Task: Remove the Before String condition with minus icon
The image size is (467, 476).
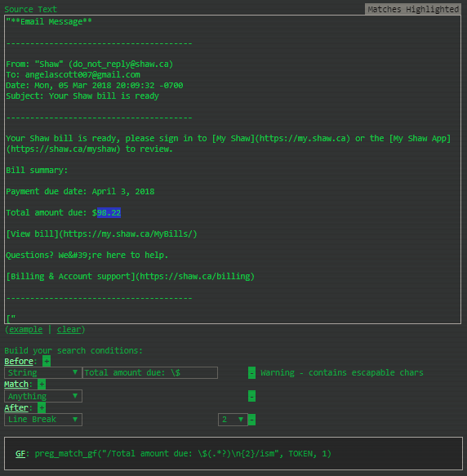Action: [251, 373]
